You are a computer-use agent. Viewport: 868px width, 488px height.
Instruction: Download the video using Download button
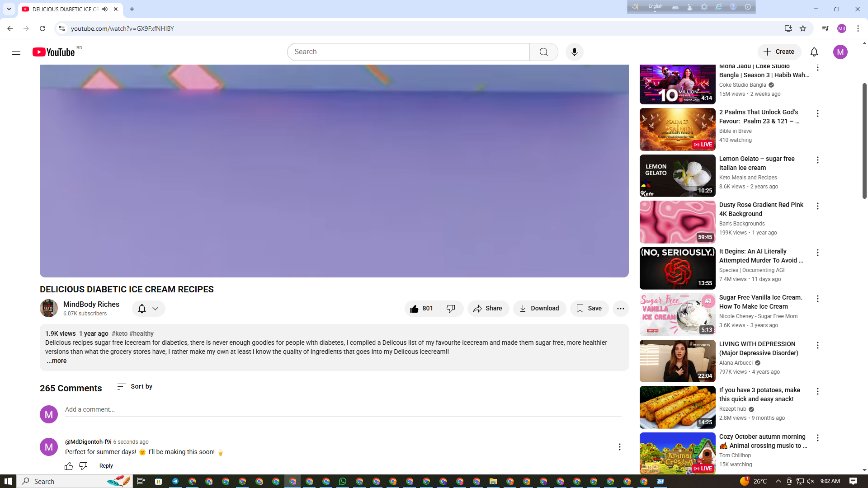[x=539, y=309]
